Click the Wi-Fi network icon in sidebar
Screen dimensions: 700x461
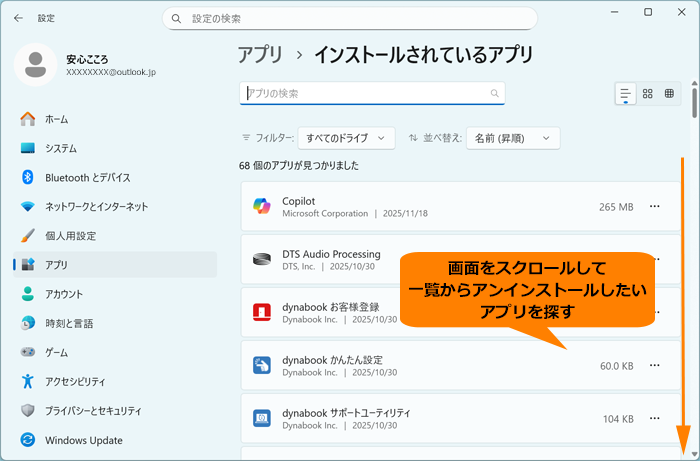28,207
